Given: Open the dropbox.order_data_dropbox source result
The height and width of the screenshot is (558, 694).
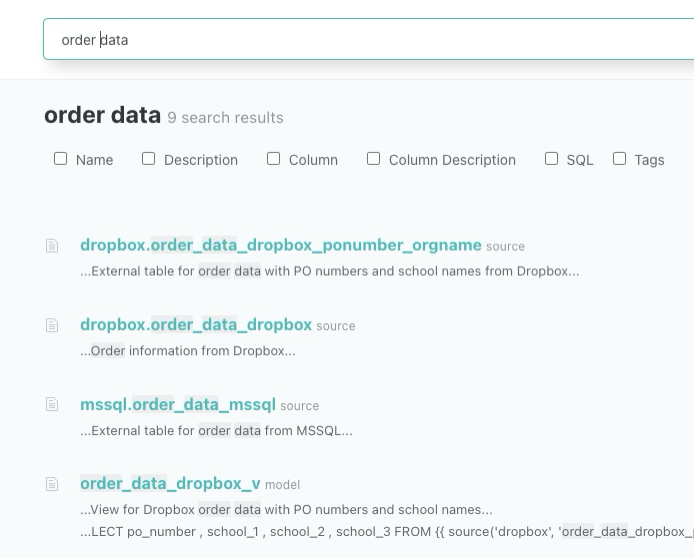Looking at the screenshot, I should click(196, 325).
